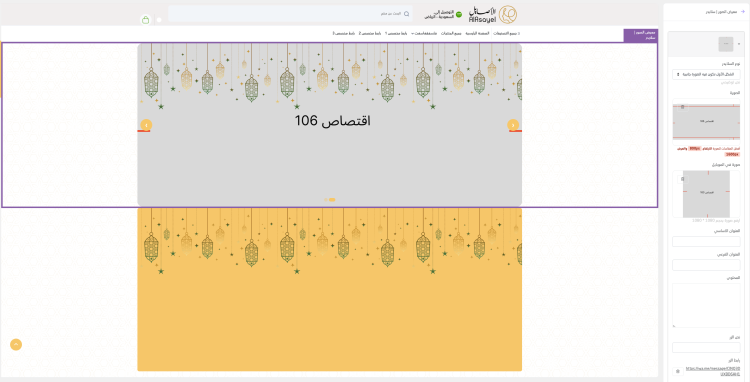Image resolution: width=750 pixels, height=382 pixels.
Task: Click the scroll-to-top arrow button
Action: 16,344
